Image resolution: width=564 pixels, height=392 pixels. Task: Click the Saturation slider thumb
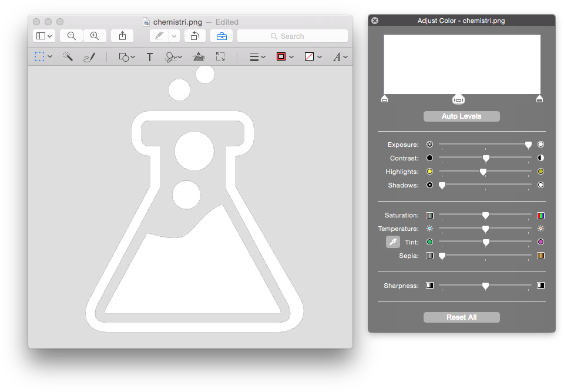coord(485,215)
